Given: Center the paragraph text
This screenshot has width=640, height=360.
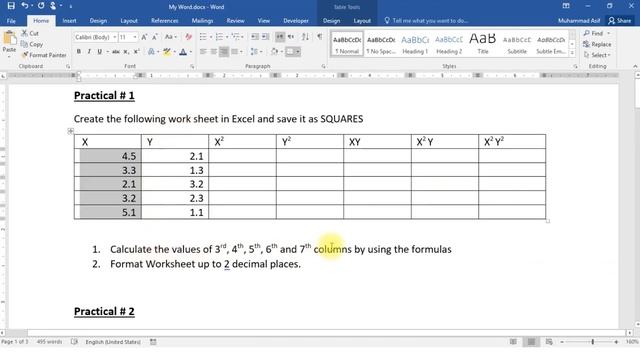Looking at the screenshot, I should (213, 52).
